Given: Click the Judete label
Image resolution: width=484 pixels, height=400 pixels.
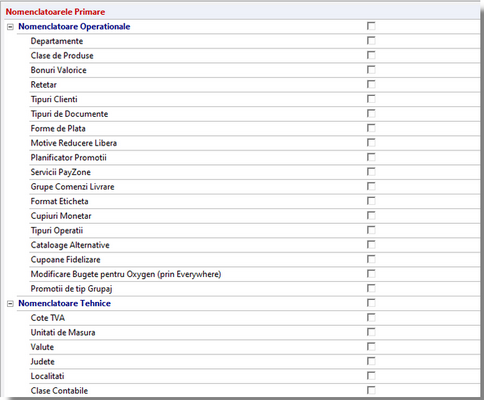Looking at the screenshot, I should tap(42, 362).
